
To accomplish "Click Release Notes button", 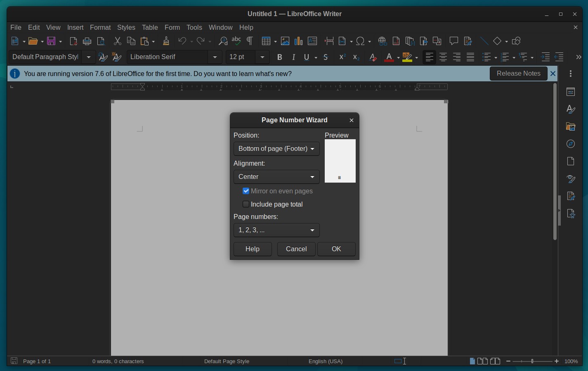I will pos(518,74).
